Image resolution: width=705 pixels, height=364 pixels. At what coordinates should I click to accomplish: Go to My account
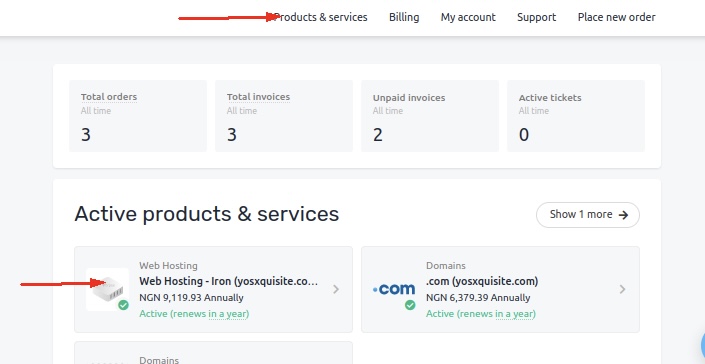468,17
